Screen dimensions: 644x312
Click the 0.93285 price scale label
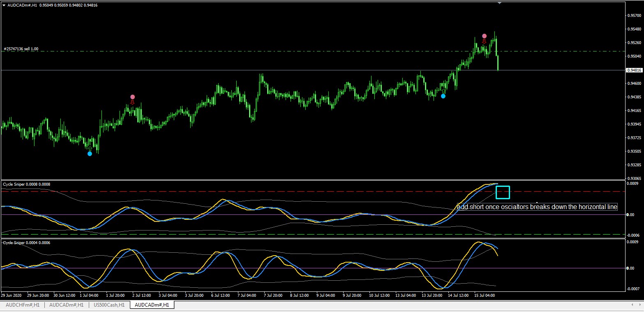click(x=634, y=165)
